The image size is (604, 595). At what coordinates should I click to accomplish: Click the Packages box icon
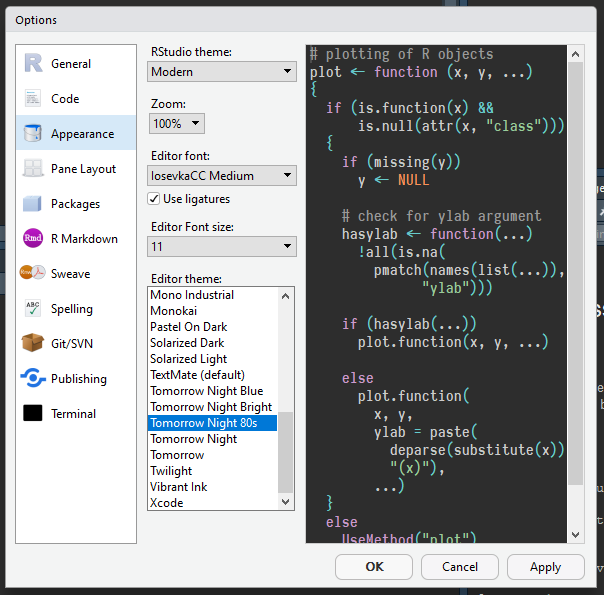(x=32, y=203)
